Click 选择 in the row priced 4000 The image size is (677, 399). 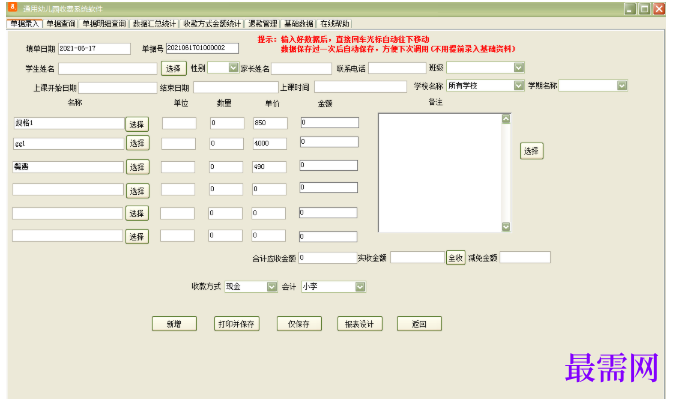click(137, 143)
